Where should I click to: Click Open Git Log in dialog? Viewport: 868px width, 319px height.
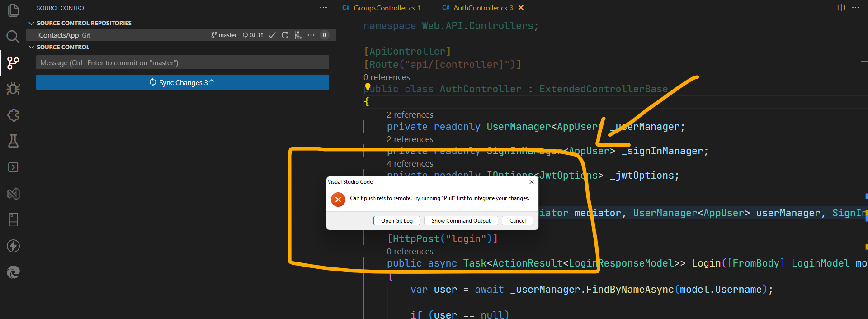[x=397, y=221]
